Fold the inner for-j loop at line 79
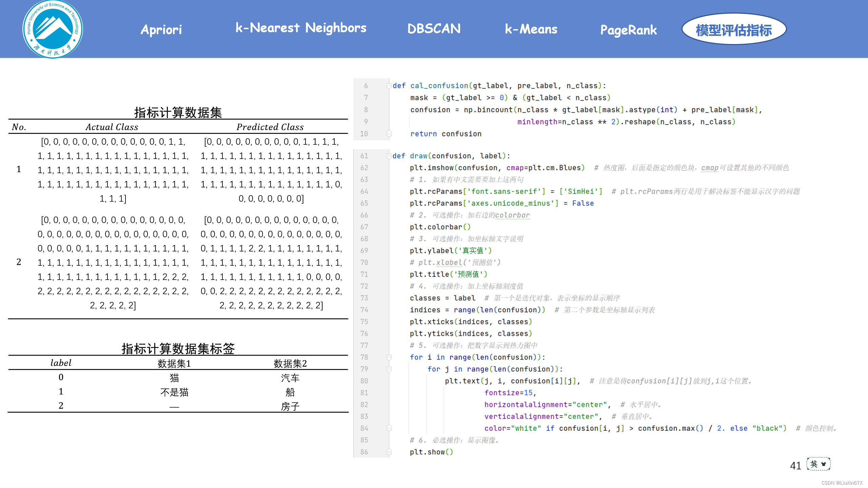The height and width of the screenshot is (488, 868). [x=389, y=369]
